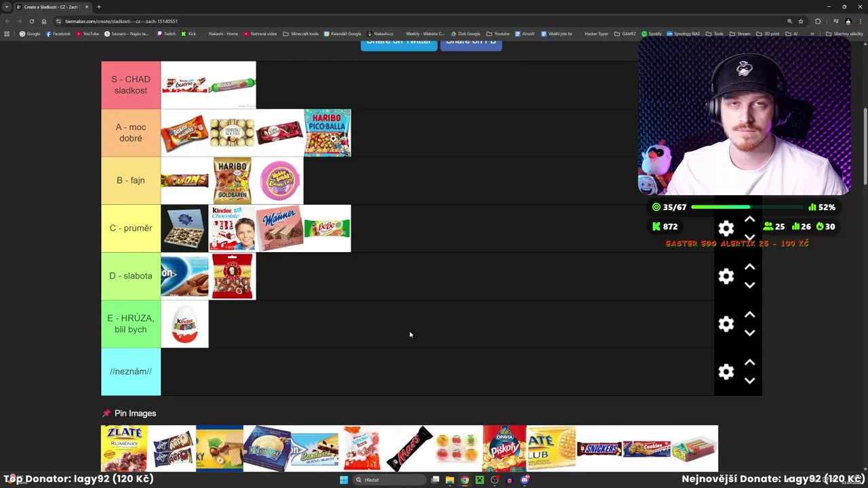Open settings gear for C - průměr row

[x=726, y=228]
